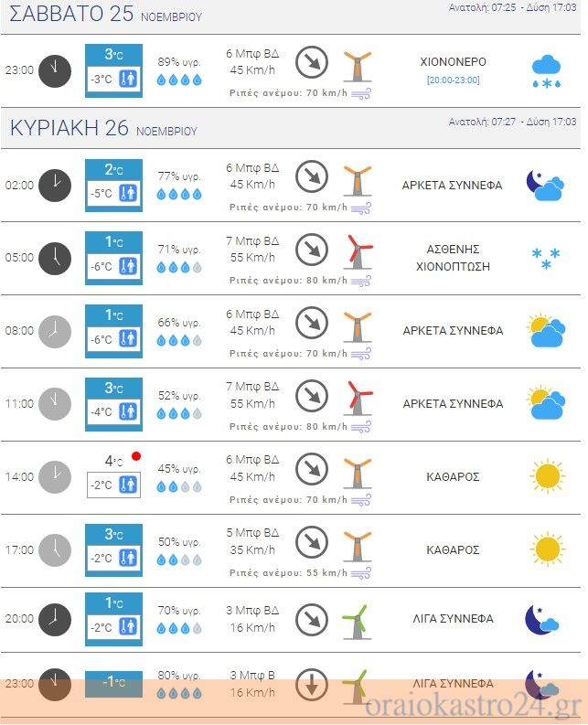
Task: Click the 1°C temperature box at 08:00
Action: pos(113,331)
